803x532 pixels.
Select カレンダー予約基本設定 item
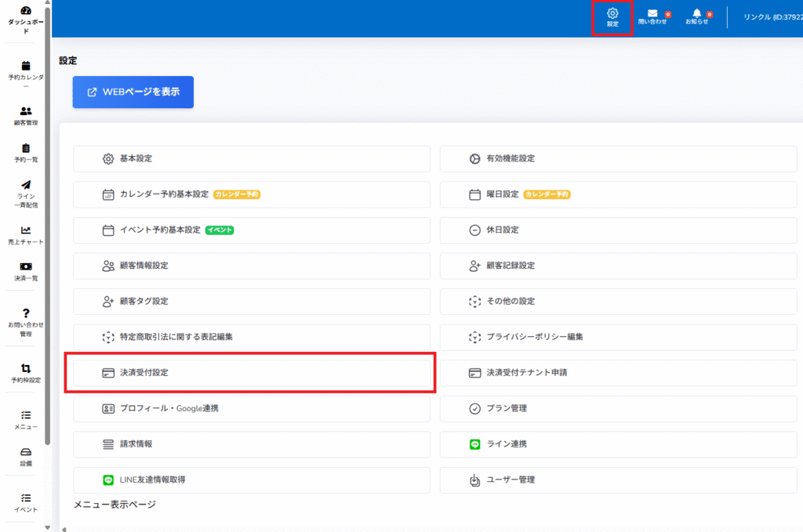click(251, 194)
